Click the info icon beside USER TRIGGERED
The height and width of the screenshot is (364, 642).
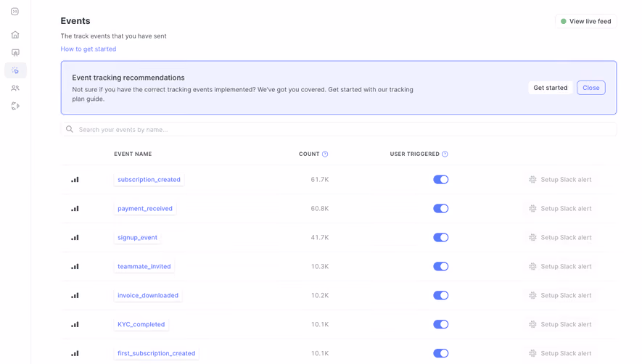445,154
